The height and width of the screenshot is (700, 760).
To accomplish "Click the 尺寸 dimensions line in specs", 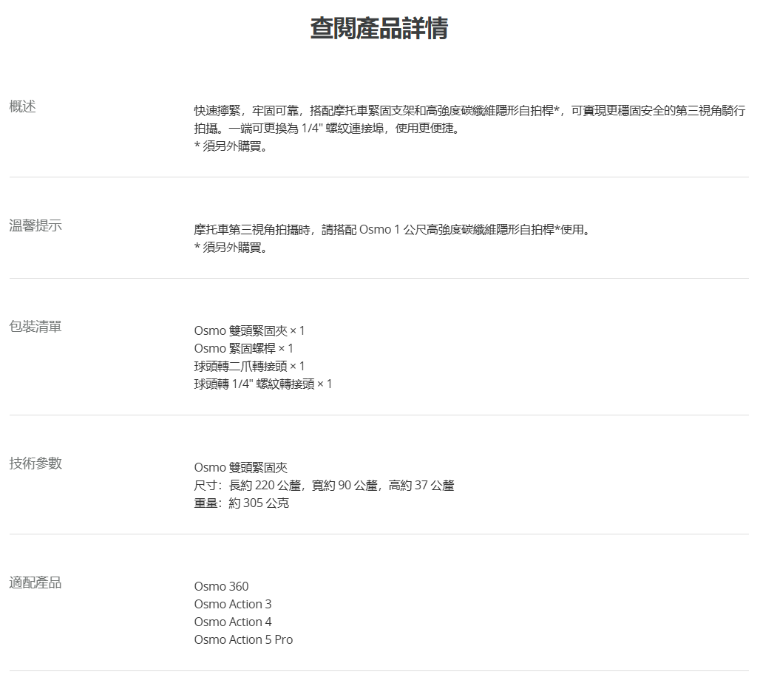I will coord(324,486).
